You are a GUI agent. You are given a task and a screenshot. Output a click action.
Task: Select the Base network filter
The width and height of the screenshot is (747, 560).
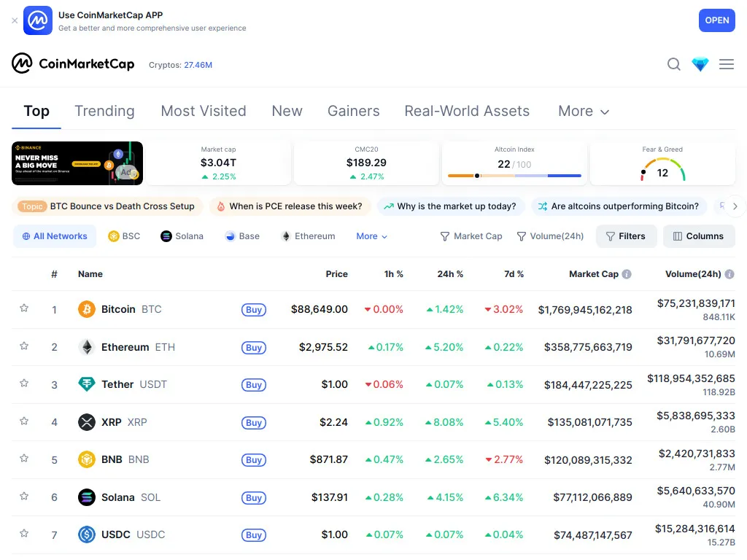click(242, 236)
